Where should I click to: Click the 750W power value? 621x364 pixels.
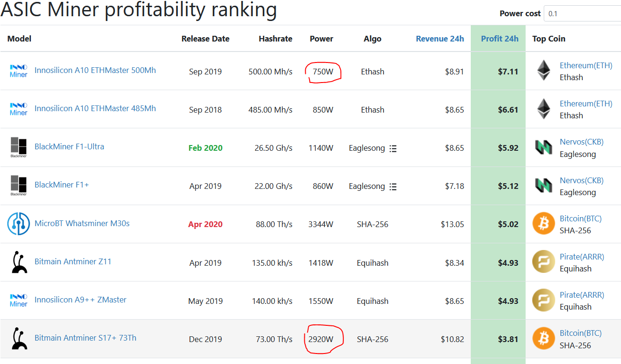[x=323, y=72]
